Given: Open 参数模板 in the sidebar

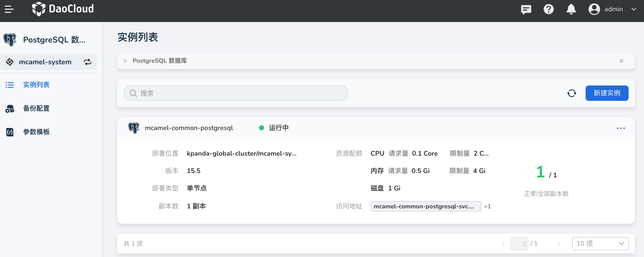Looking at the screenshot, I should 36,132.
